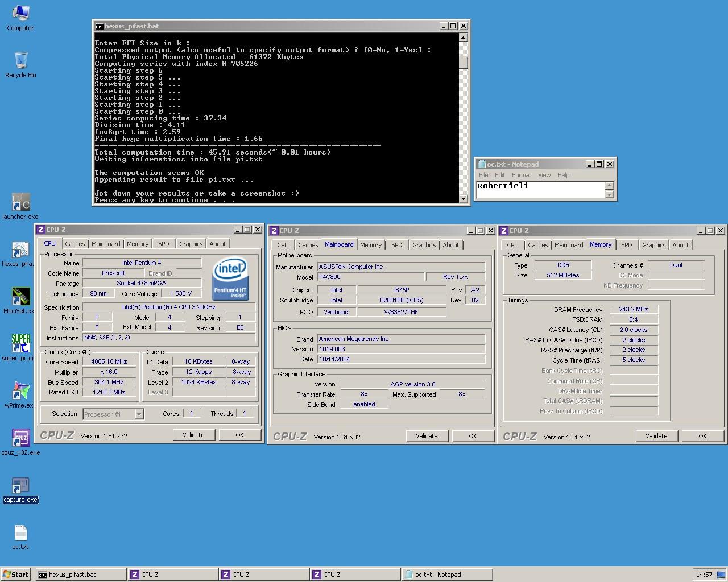Click Validate in left CPU-Z window
The height and width of the screenshot is (582, 728).
tap(193, 435)
